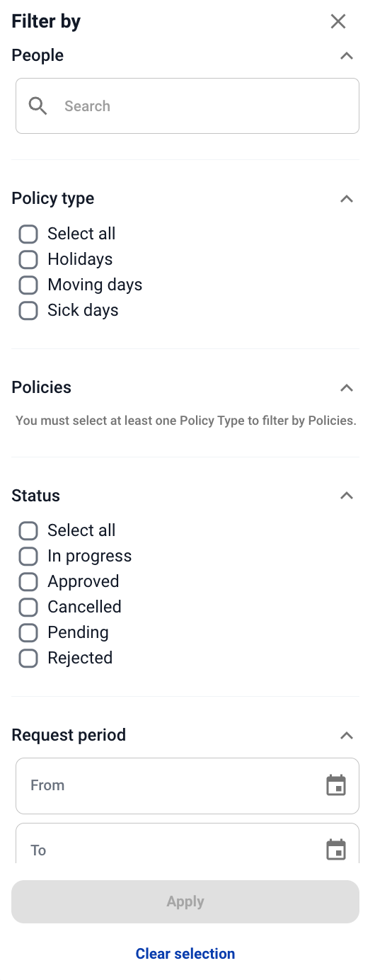The height and width of the screenshot is (980, 375).
Task: Open the From date calendar icon
Action: 336,785
